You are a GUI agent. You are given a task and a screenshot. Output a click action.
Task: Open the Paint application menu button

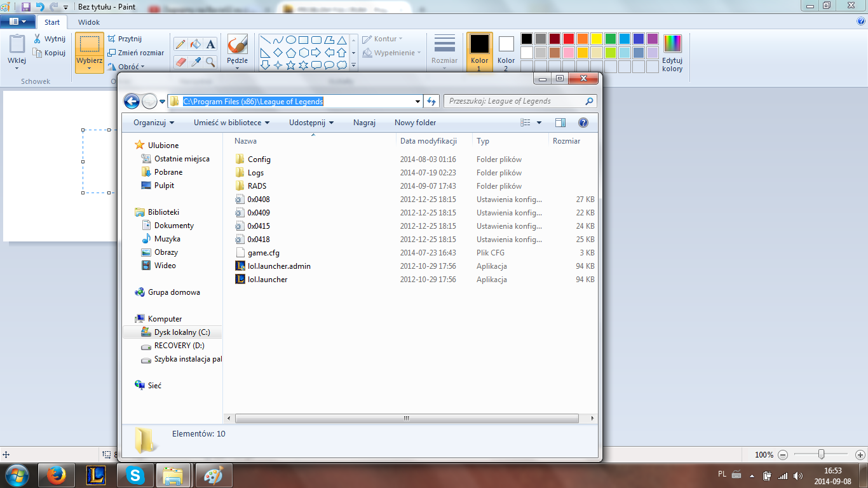click(18, 22)
